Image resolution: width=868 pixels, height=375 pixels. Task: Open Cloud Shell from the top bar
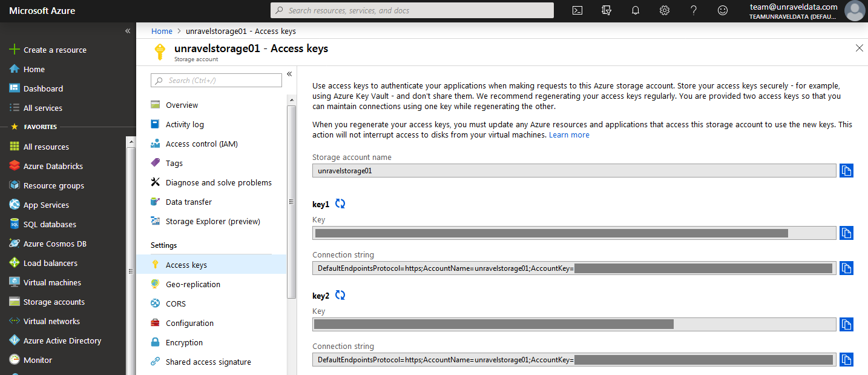[x=577, y=10]
